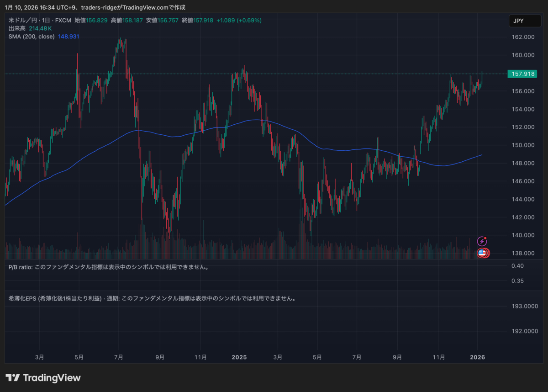Screen dimensions: 548x392
Task: Click the 始値 156.829 open value
Action: click(91, 21)
